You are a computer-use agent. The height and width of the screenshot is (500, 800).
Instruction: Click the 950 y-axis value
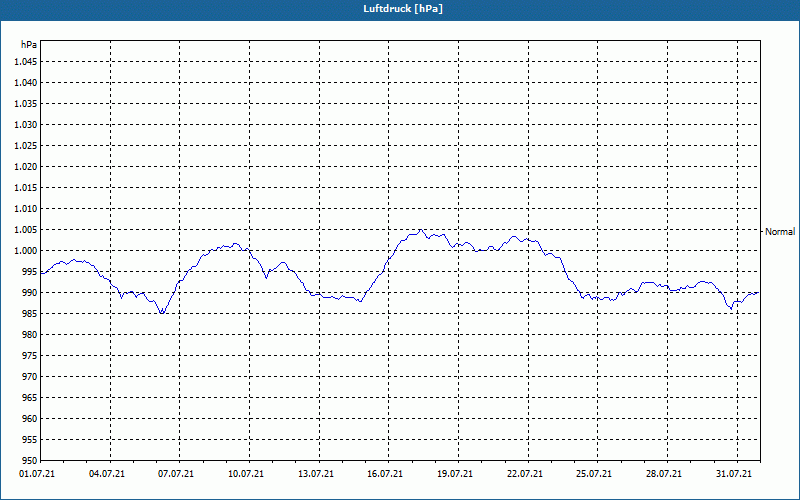point(30,460)
